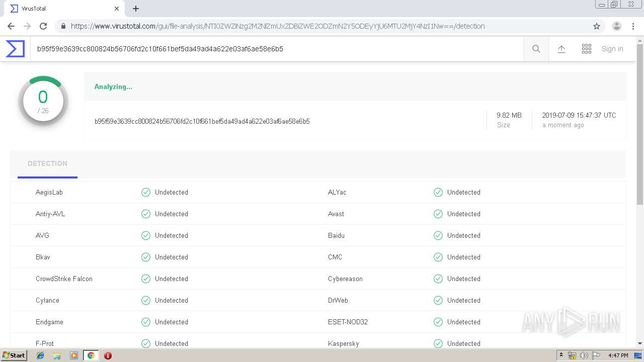
Task: Click the green check icon for Bkav
Action: [x=146, y=257]
